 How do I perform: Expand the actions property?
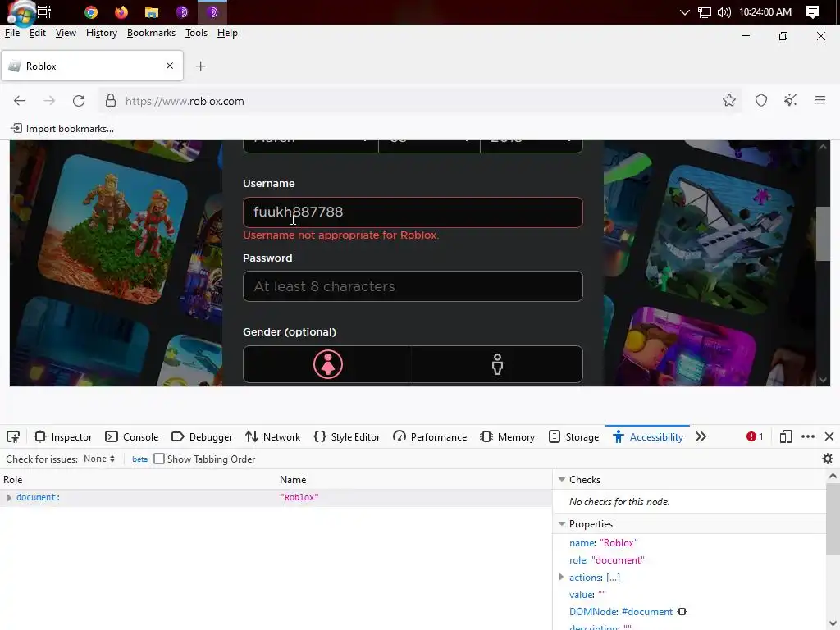coord(561,577)
